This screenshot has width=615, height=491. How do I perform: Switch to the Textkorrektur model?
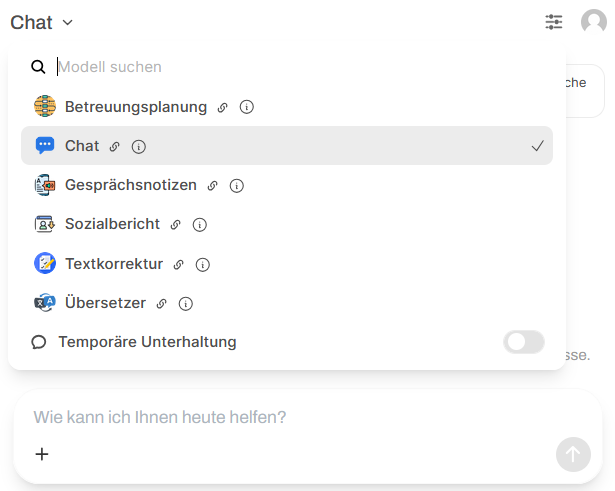[113, 265]
